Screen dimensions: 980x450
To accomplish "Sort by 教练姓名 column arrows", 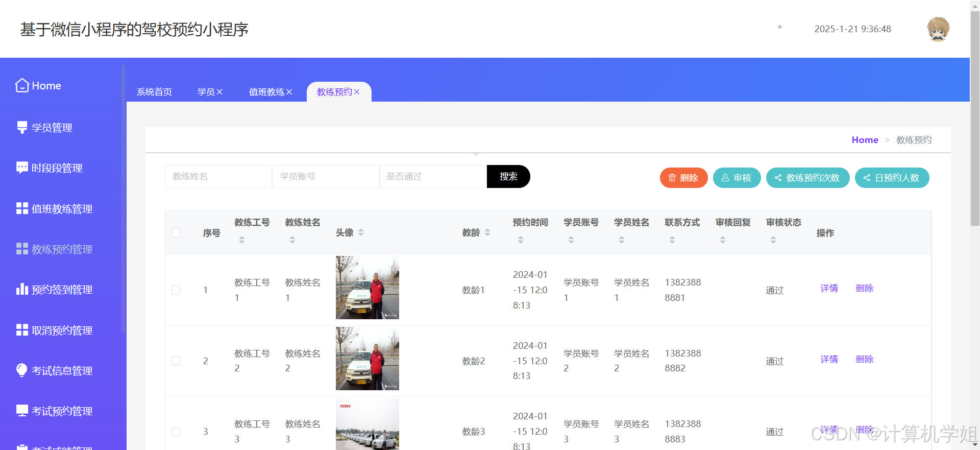I will [292, 240].
